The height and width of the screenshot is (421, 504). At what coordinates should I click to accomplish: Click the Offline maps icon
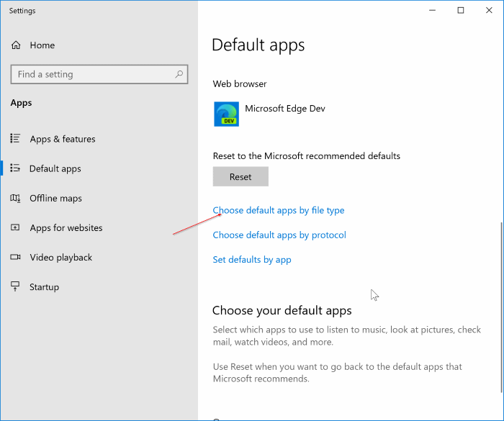[x=15, y=198]
